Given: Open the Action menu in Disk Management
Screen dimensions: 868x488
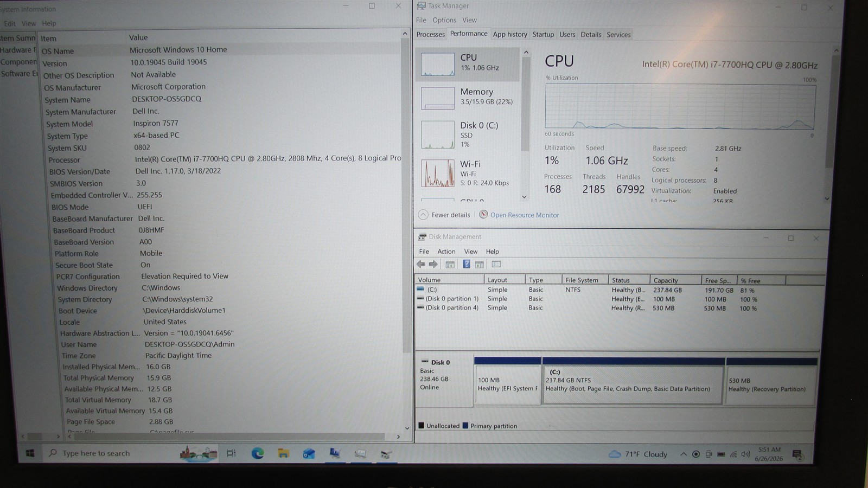Looking at the screenshot, I should click(x=446, y=252).
